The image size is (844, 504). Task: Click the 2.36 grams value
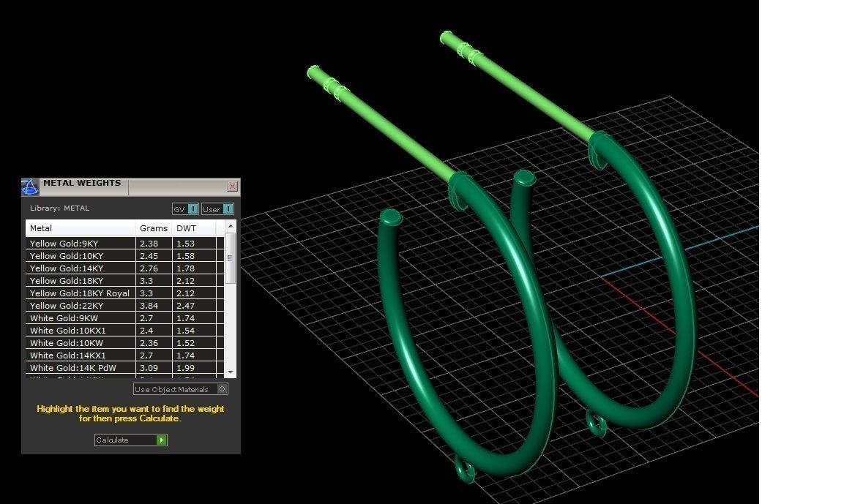click(x=149, y=342)
